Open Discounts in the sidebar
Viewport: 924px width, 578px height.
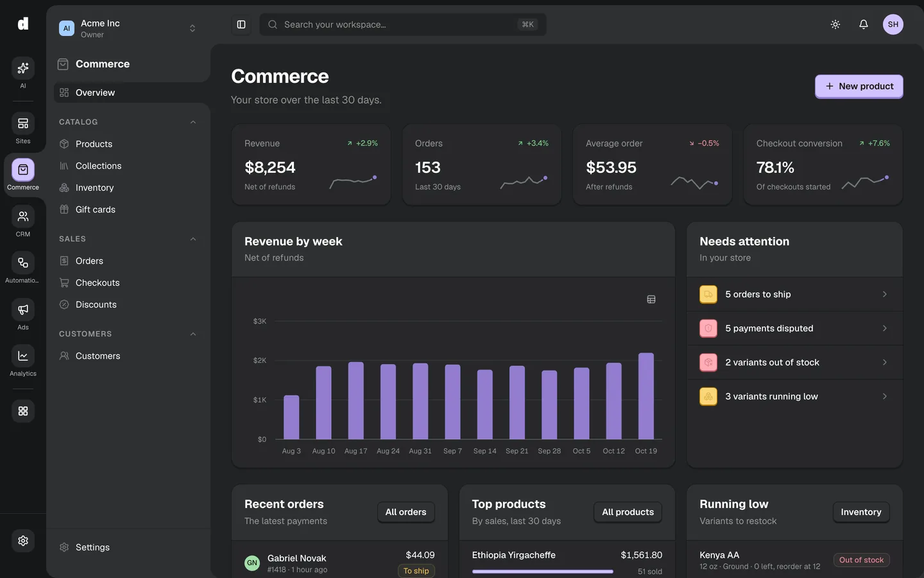(128, 304)
